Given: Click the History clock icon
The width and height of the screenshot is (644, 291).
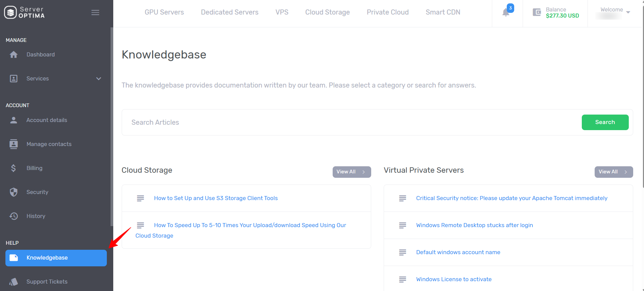Looking at the screenshot, I should (x=14, y=216).
